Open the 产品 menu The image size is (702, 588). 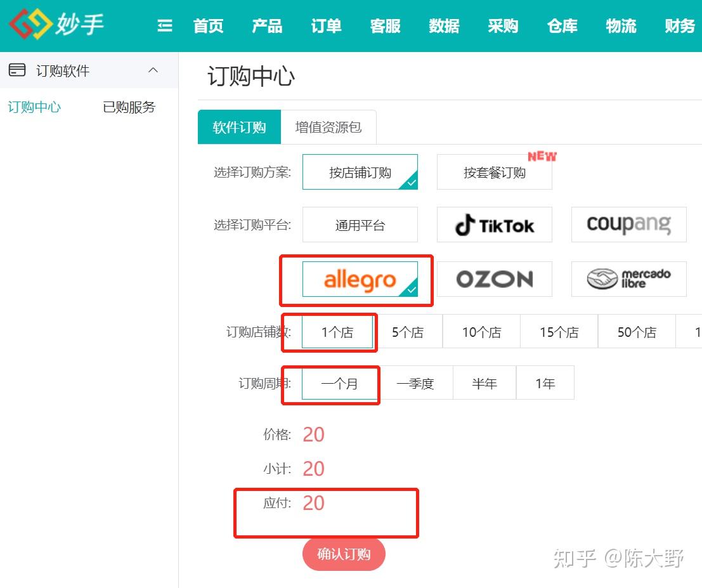tap(267, 25)
